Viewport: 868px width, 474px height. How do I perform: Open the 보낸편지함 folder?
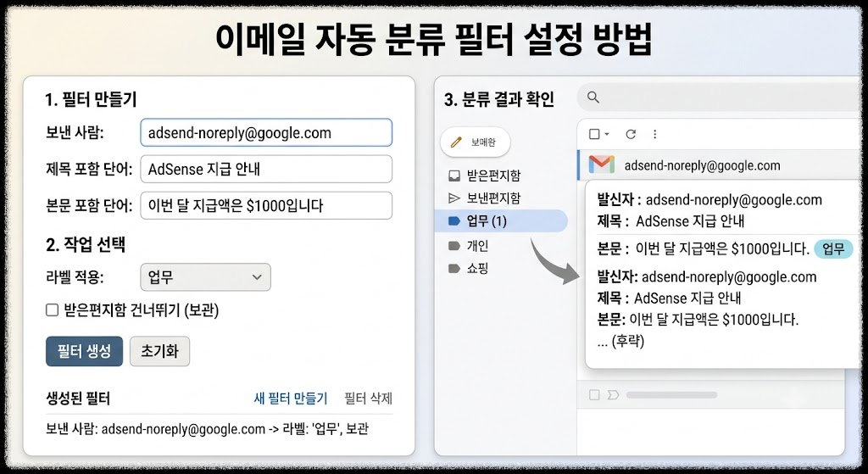(485, 198)
